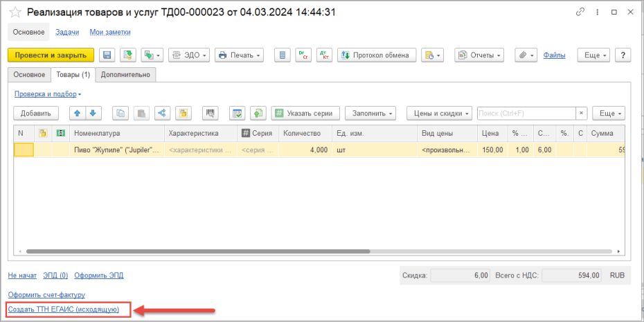Open the ЭПД (0) link

pos(55,276)
